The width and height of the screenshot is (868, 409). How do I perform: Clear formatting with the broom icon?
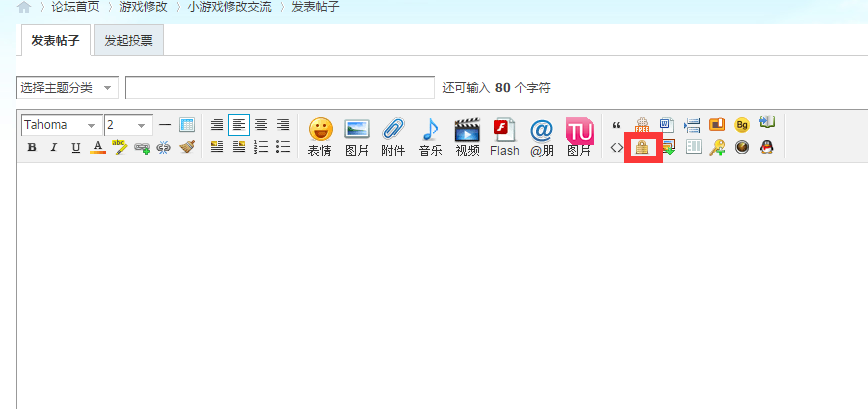(x=187, y=147)
